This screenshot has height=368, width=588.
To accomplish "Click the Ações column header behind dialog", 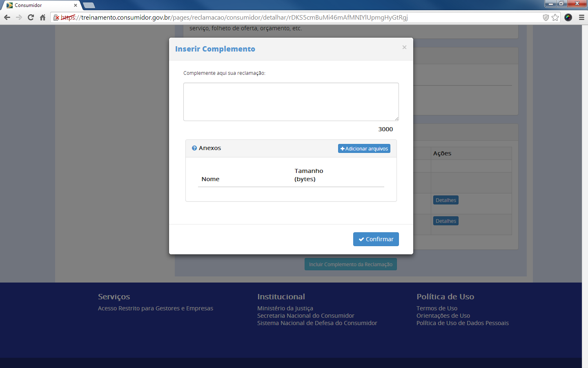I will pyautogui.click(x=442, y=153).
